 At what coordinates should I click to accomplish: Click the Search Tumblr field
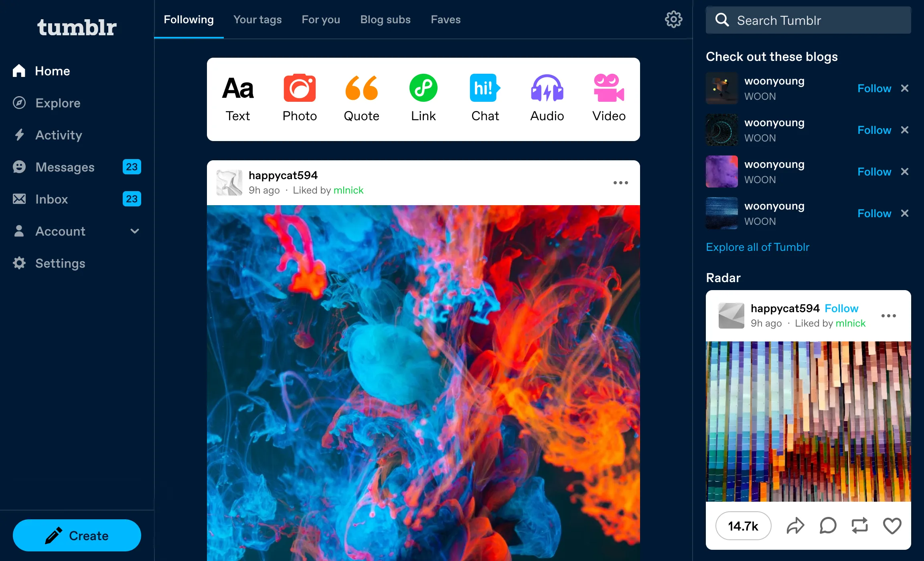pyautogui.click(x=808, y=20)
